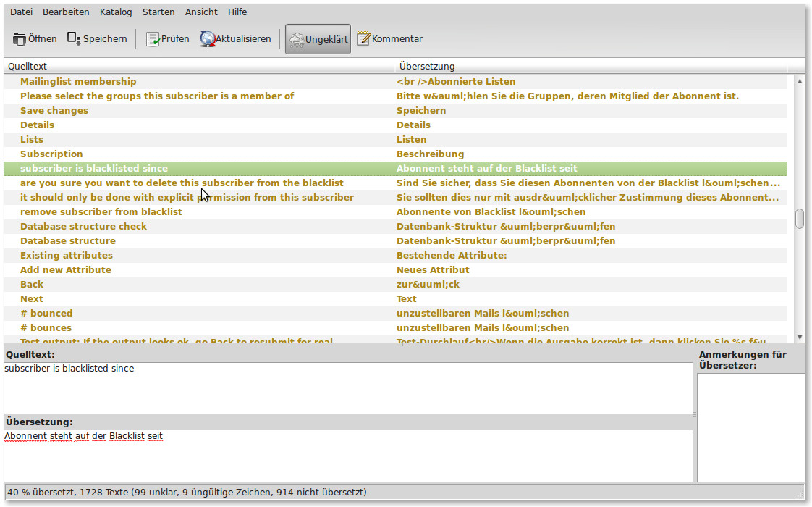This screenshot has width=812, height=507.
Task: Click translation 'Beschreibung'
Action: [431, 154]
